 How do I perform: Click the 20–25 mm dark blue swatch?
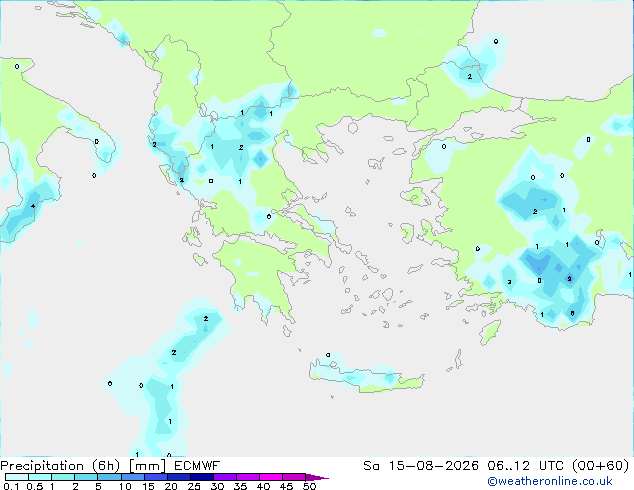click(179, 477)
